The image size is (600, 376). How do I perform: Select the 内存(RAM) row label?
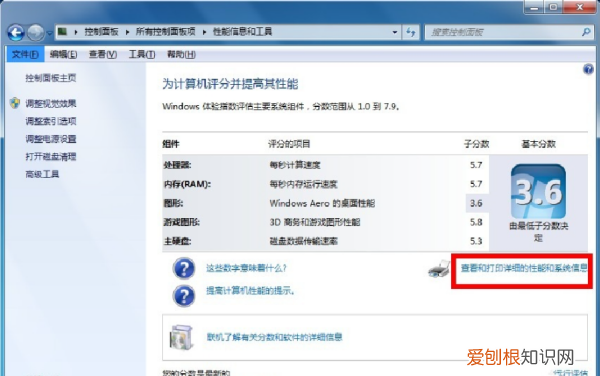click(x=187, y=184)
